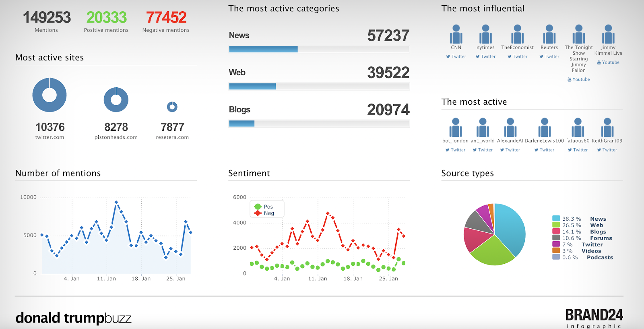Click the Podcasts legend swatch

[x=556, y=257]
